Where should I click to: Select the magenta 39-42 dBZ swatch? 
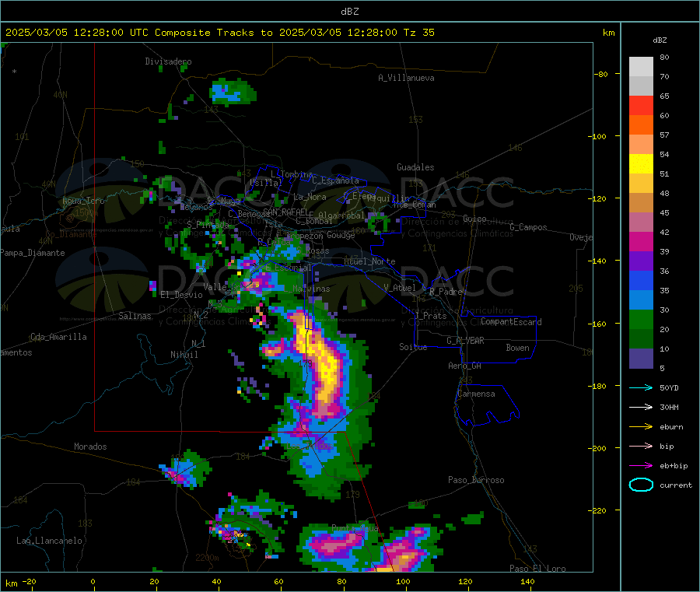[x=641, y=241]
